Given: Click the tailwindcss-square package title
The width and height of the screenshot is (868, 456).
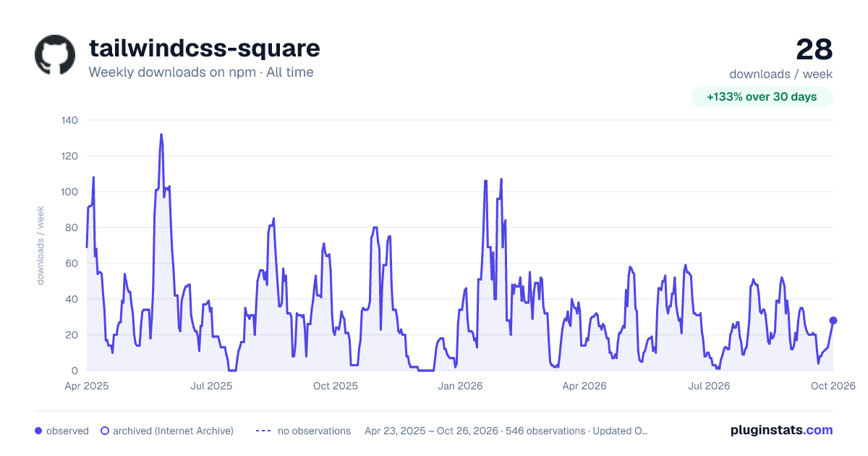Looking at the screenshot, I should tap(204, 48).
